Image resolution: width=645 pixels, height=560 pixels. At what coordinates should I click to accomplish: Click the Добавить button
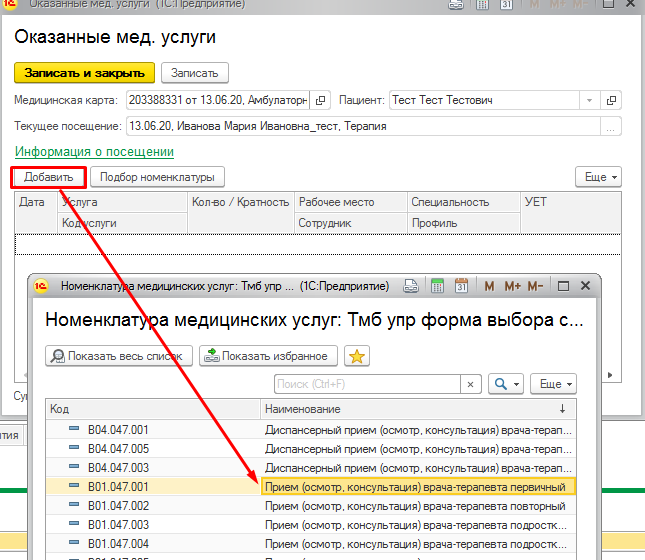(x=48, y=177)
